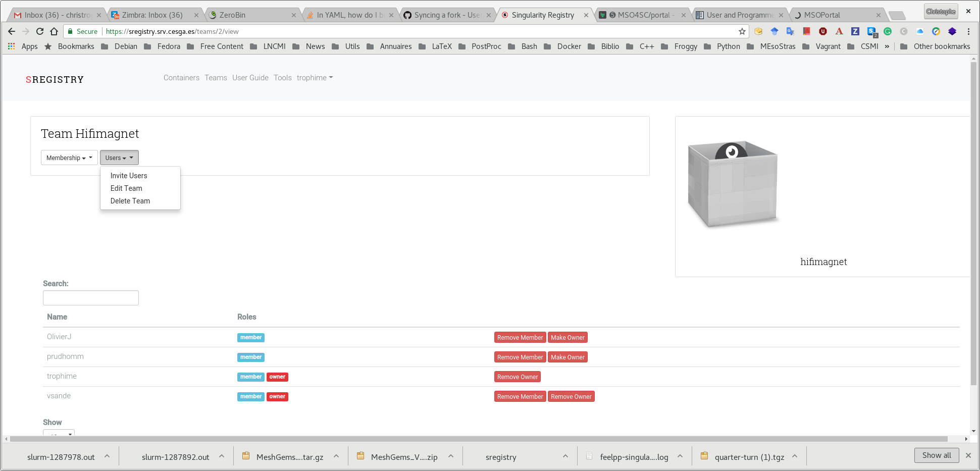
Task: Open options for slurm-1287978.out download
Action: (107, 456)
